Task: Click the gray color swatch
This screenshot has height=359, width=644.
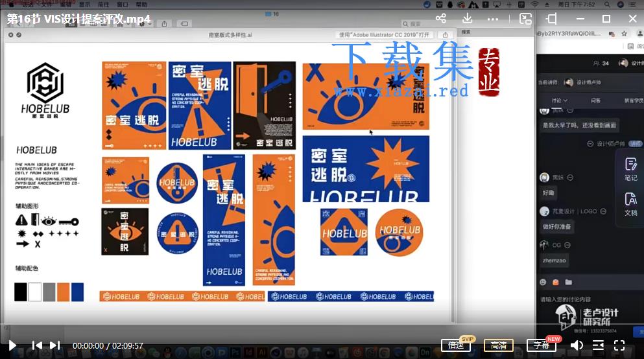Action: (49, 292)
